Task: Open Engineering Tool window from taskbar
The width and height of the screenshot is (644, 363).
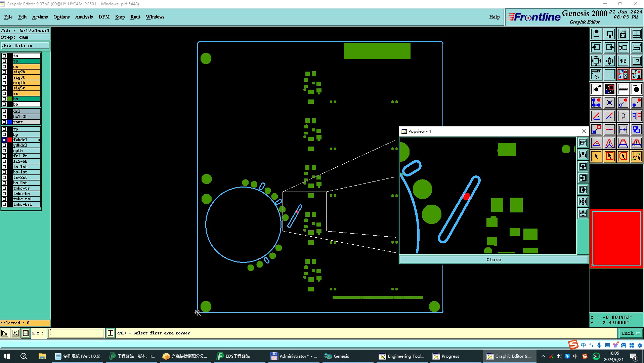Action: click(402, 356)
